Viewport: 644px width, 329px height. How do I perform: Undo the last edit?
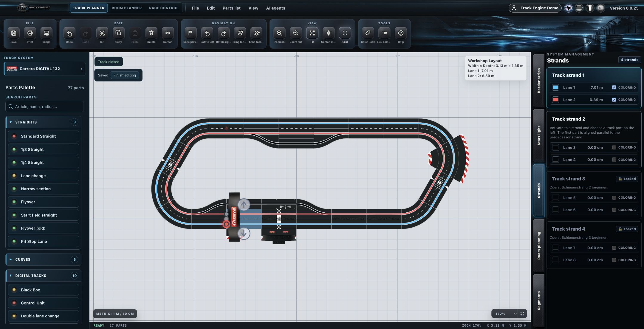(x=69, y=33)
